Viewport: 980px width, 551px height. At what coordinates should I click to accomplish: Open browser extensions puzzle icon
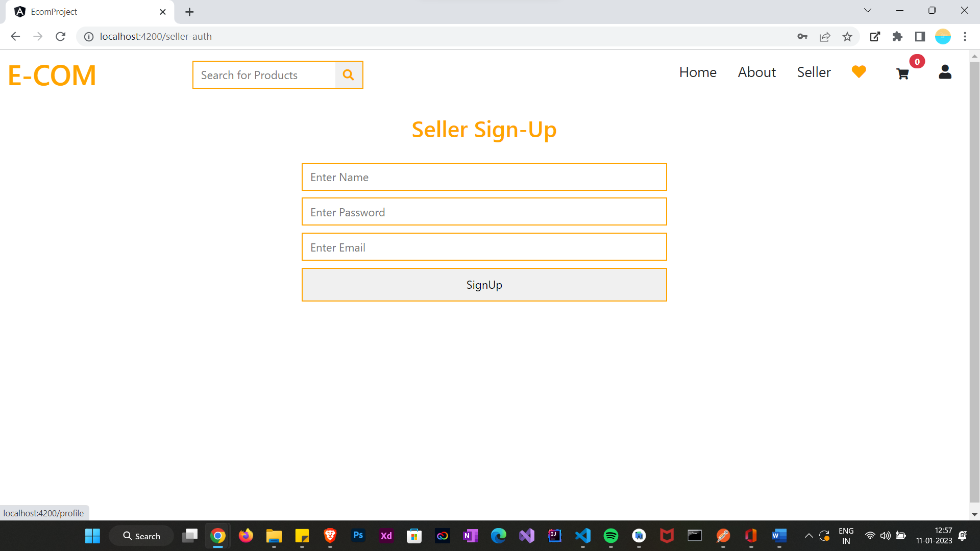[x=898, y=36]
